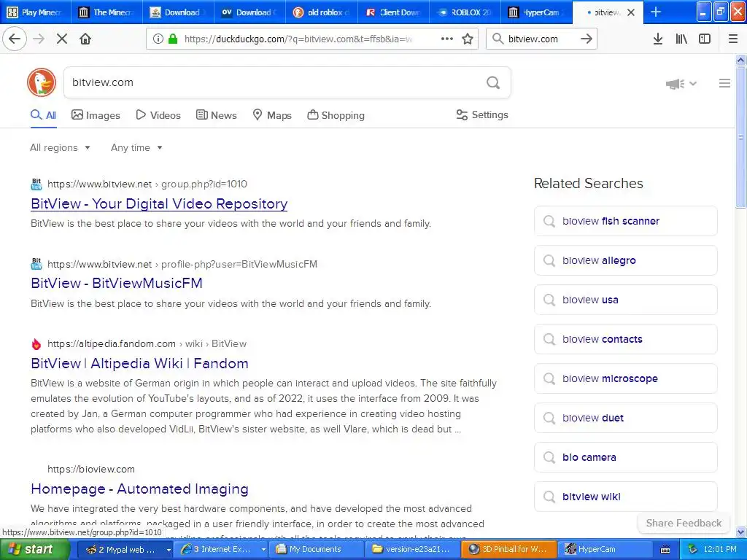Open a new browser tab
747x560 pixels.
[656, 12]
